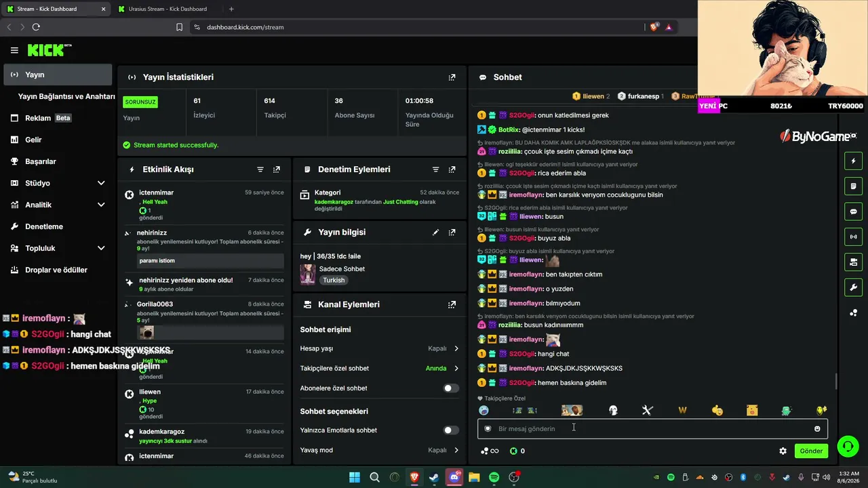Open Windows Start menu

(x=355, y=477)
